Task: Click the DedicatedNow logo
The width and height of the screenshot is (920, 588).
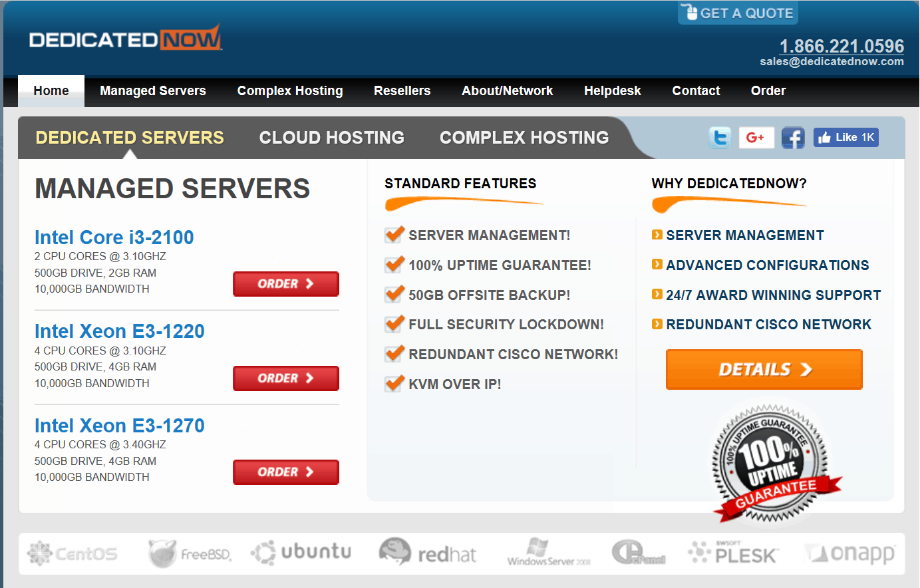Action: coord(125,39)
